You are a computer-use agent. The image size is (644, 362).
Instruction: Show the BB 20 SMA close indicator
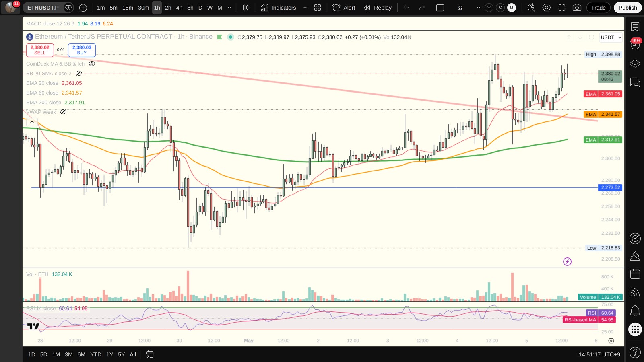pos(79,73)
